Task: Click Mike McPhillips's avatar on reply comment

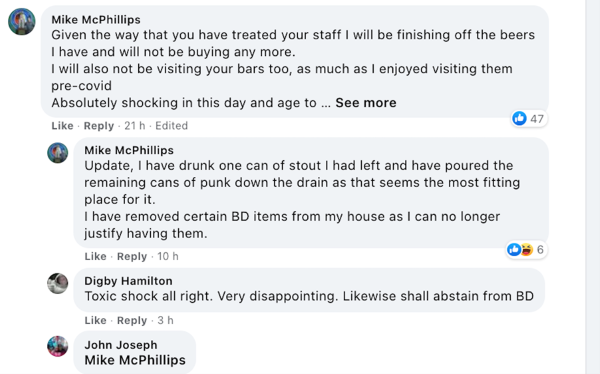Action: click(x=58, y=153)
